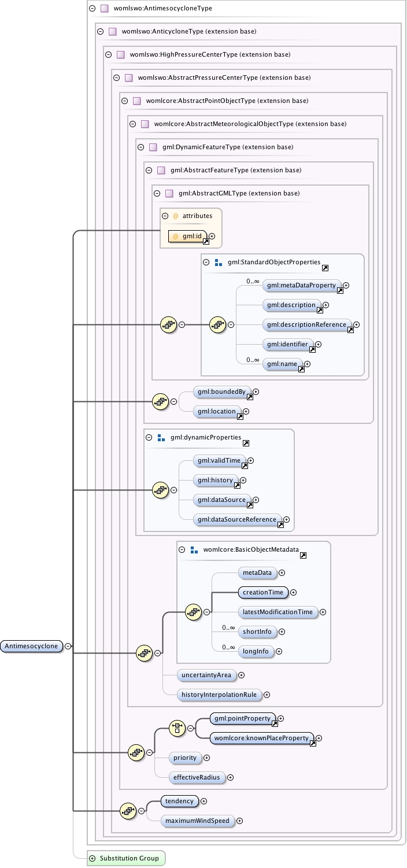Expand creationTime element
Viewport: 407px width, 868px height.
pyautogui.click(x=293, y=592)
